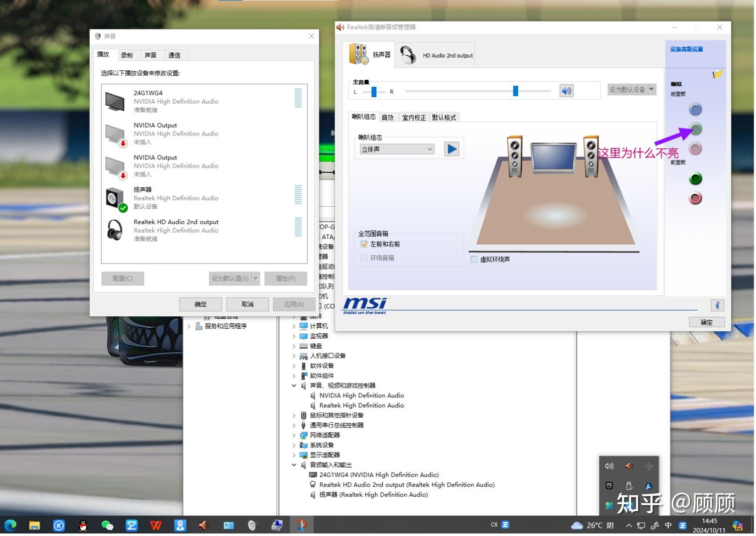This screenshot has width=756, height=536.
Task: Open the 默认格式 tab in Realtek manager
Action: click(x=444, y=118)
